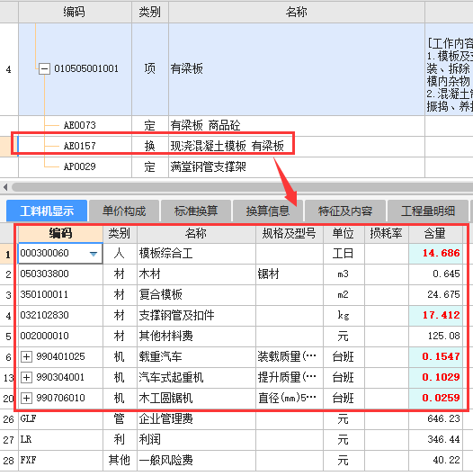Click the 直径(mm) specification cell
473x476 pixels.
(x=290, y=398)
